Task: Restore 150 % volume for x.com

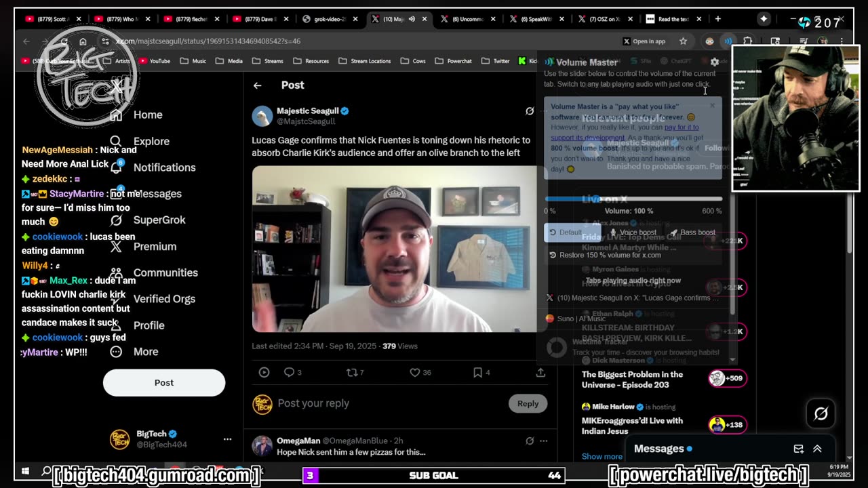Action: [604, 255]
